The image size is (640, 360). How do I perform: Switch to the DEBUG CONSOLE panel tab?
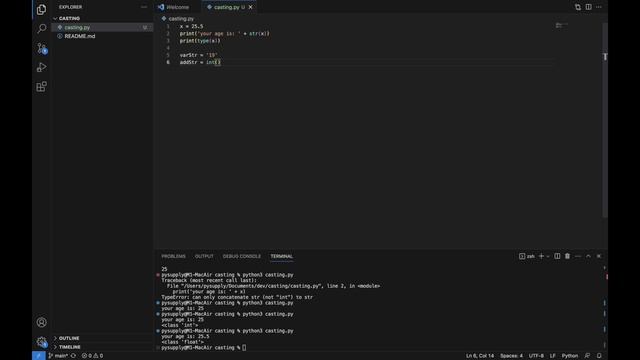[x=242, y=256]
